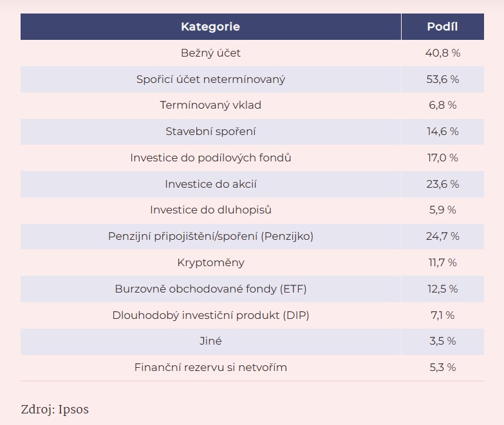Click the 40,8 % value cell
This screenshot has width=504, height=425.
[x=442, y=53]
